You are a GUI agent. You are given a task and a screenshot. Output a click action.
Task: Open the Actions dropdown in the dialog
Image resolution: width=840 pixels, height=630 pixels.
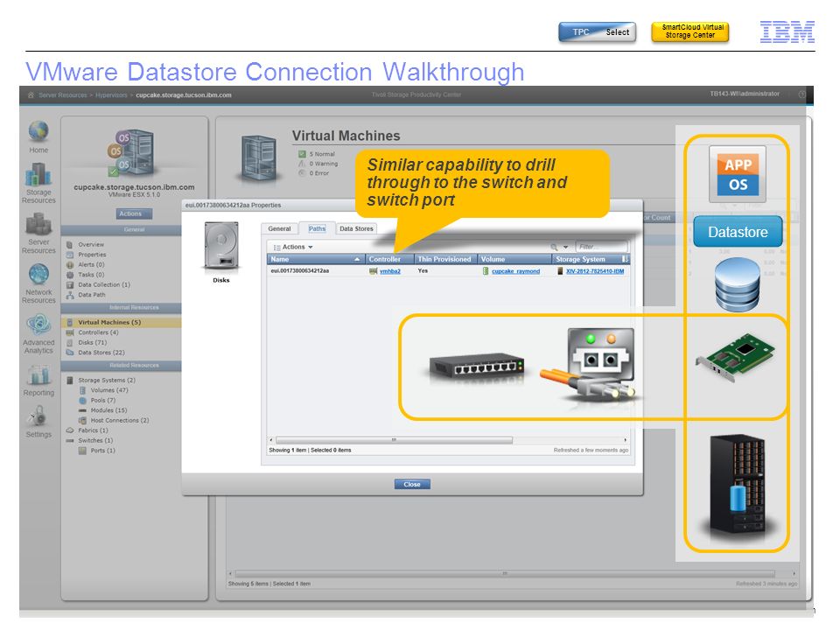[293, 247]
